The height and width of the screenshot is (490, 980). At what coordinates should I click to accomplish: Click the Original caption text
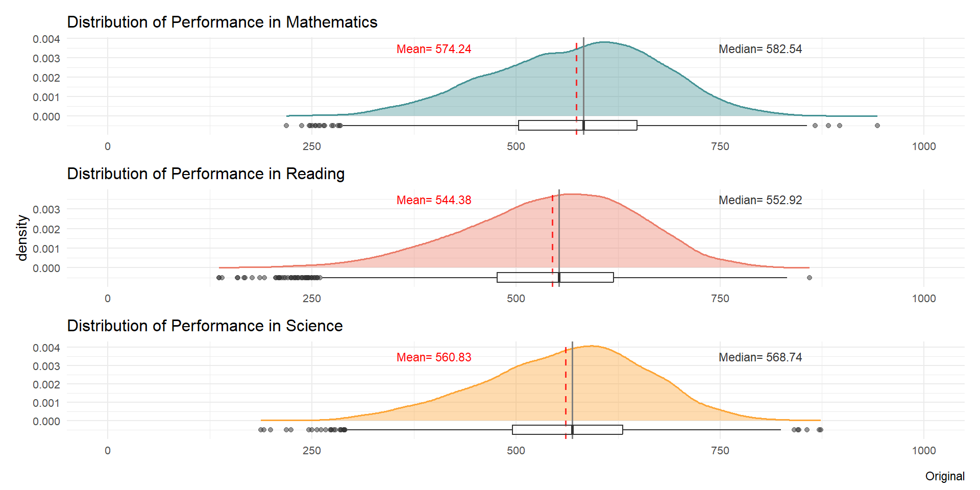(945, 476)
